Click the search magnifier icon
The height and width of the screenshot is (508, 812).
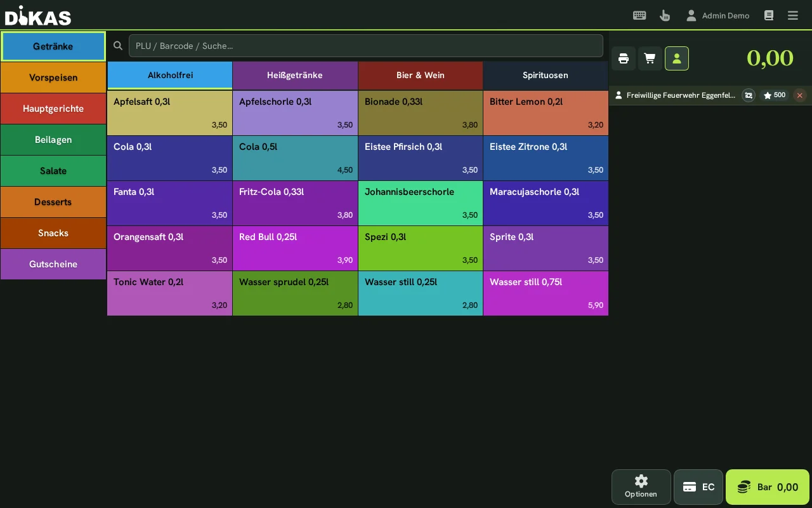[117, 46]
